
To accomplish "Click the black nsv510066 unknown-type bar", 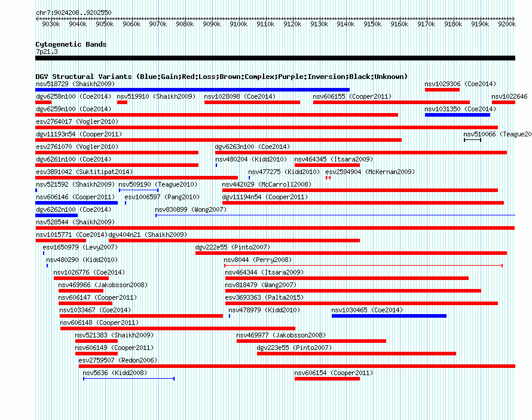I will (473, 140).
